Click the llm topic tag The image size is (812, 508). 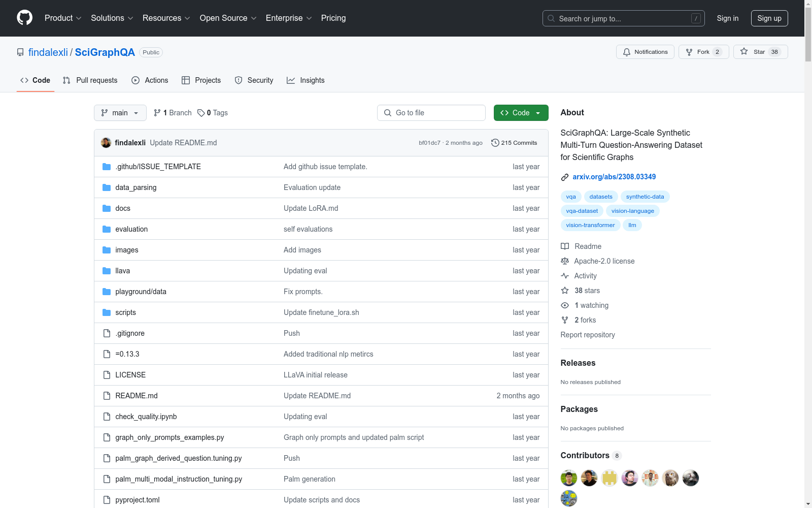(x=632, y=225)
